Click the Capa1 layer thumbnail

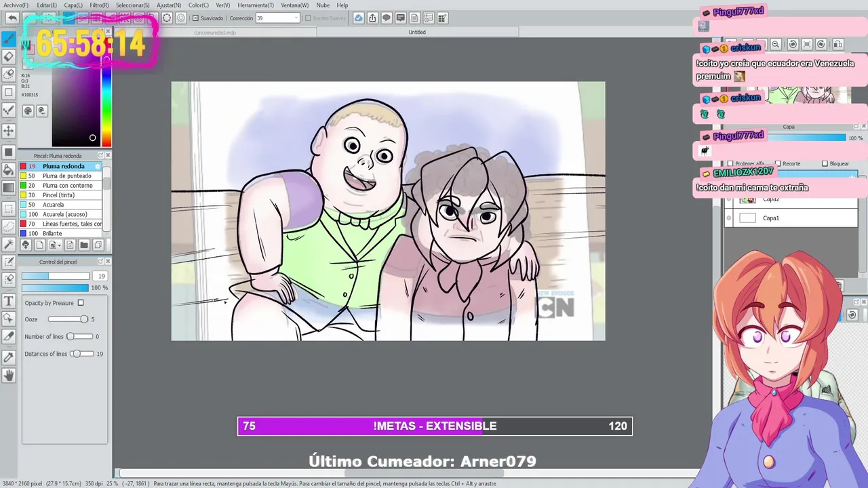click(x=747, y=218)
